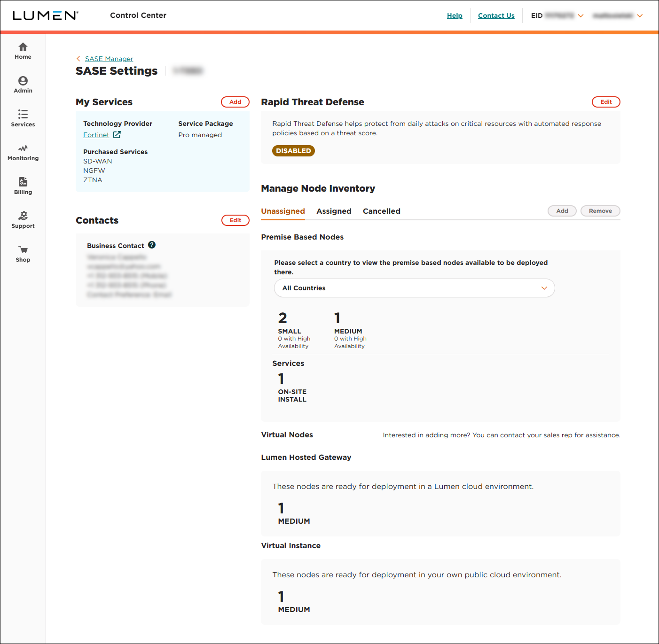
Task: Open the account name dropdown
Action: 640,16
